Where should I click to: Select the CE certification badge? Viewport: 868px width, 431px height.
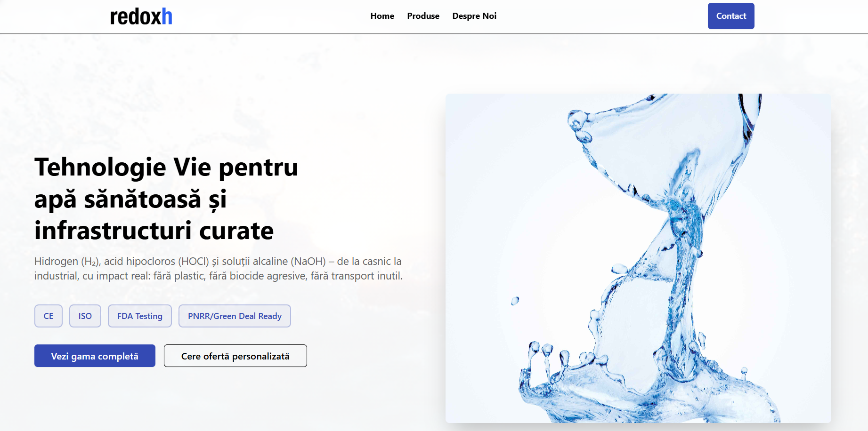click(x=49, y=316)
